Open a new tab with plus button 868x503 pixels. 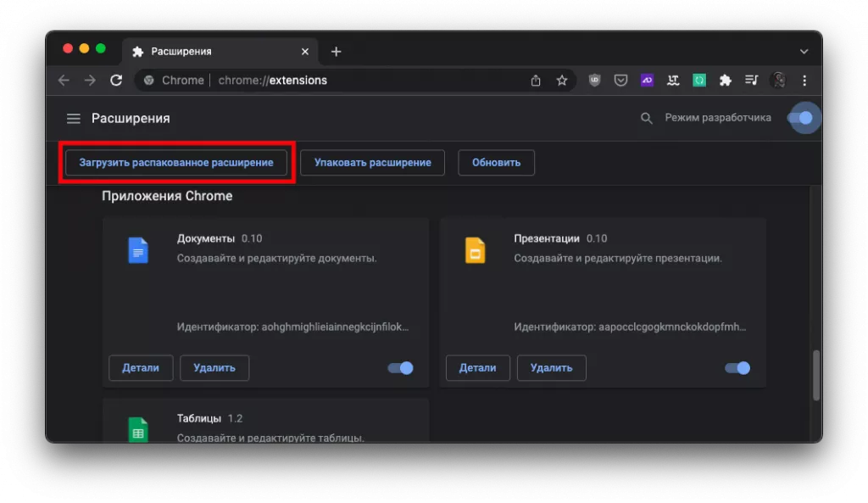(336, 52)
